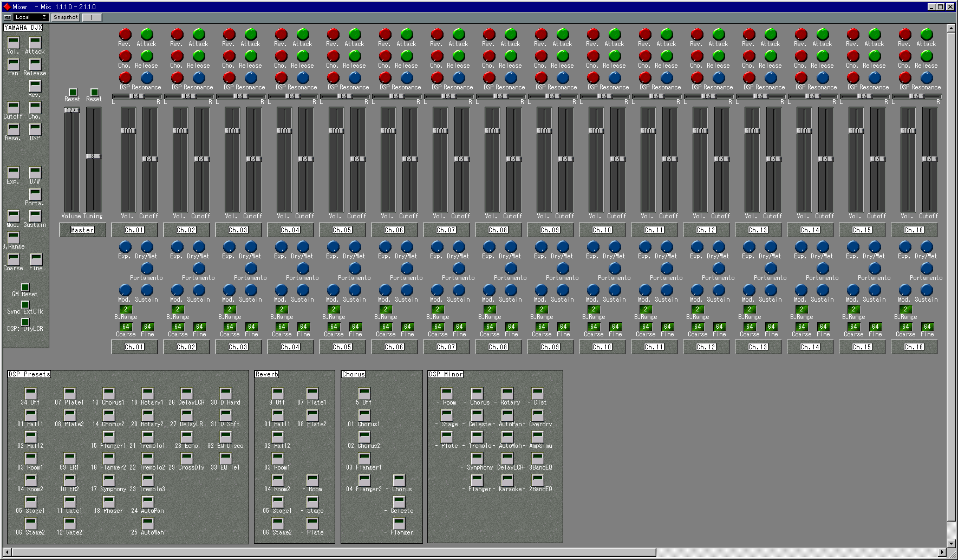Select 07 Plate1 in the Reverb panel
This screenshot has height=560, width=958.
[x=312, y=394]
